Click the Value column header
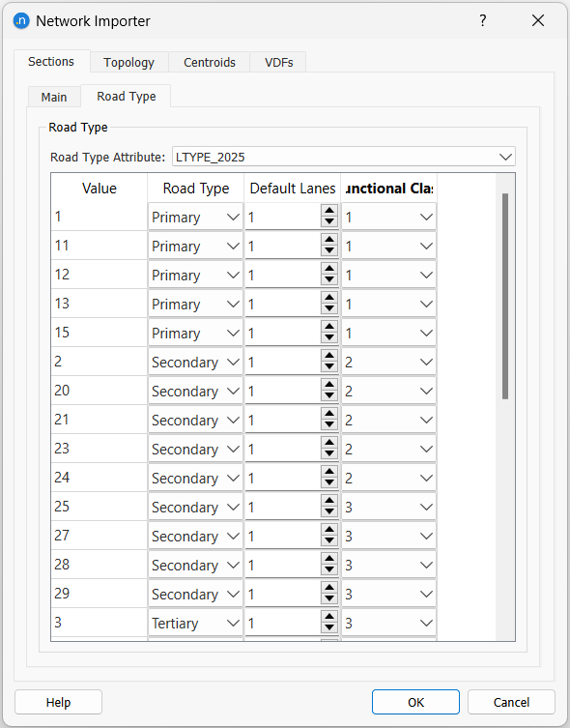 (100, 188)
